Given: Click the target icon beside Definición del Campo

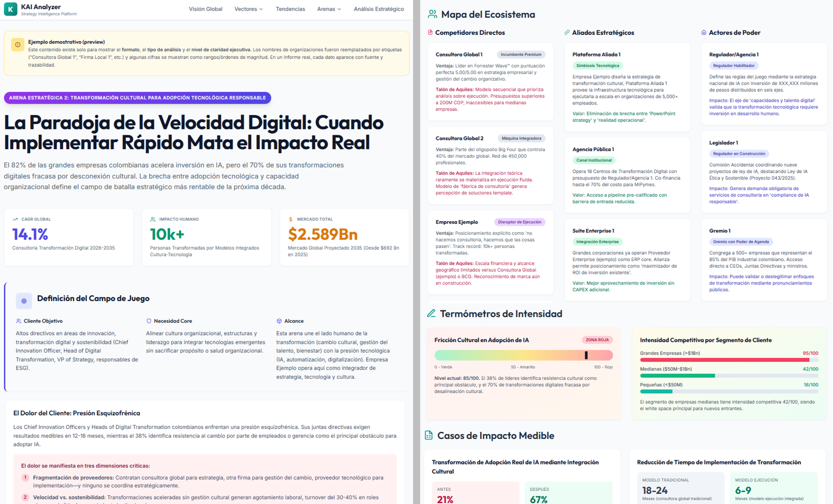Looking at the screenshot, I should [x=24, y=301].
